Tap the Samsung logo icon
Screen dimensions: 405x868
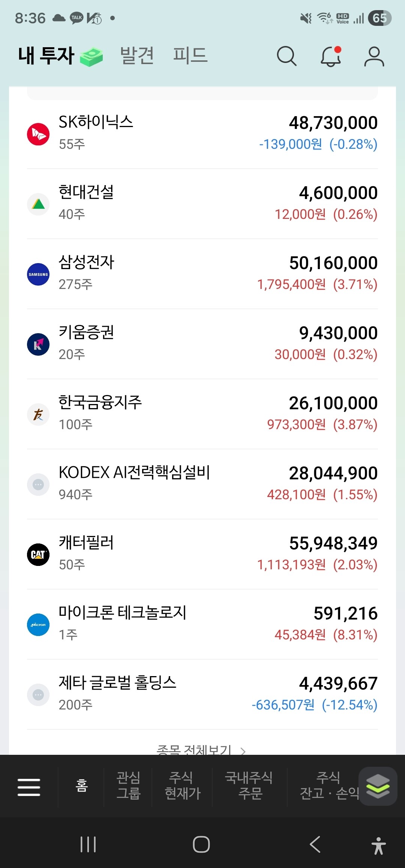click(38, 274)
